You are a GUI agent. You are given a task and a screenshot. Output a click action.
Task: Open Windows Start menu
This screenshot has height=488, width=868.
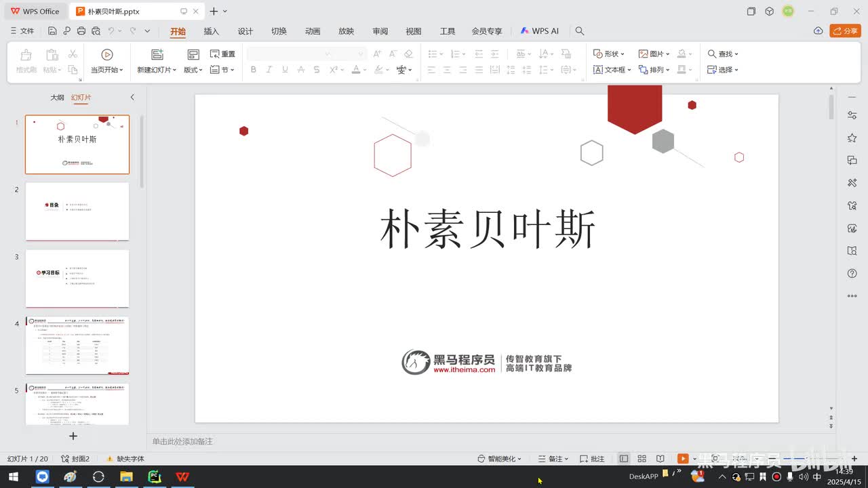click(x=13, y=477)
